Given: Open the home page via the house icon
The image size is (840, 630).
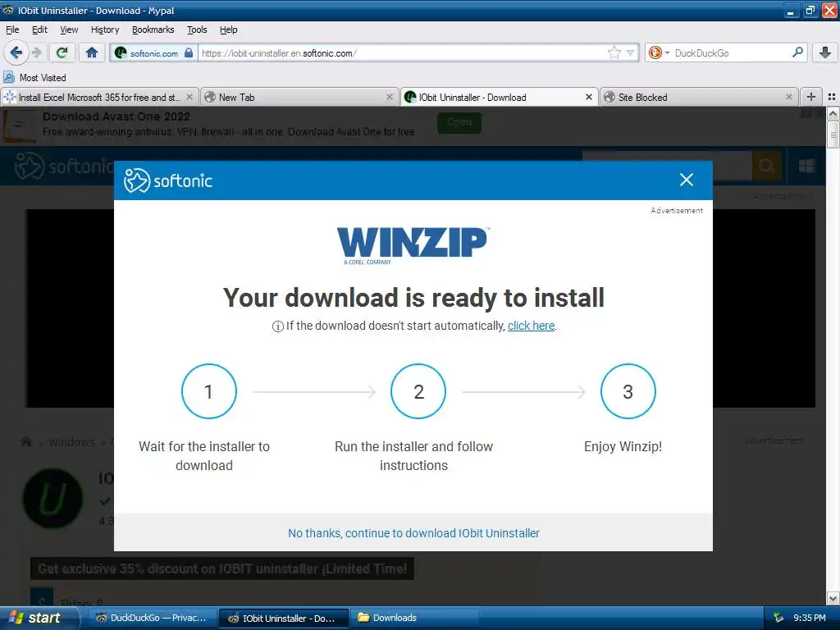Looking at the screenshot, I should 92,52.
